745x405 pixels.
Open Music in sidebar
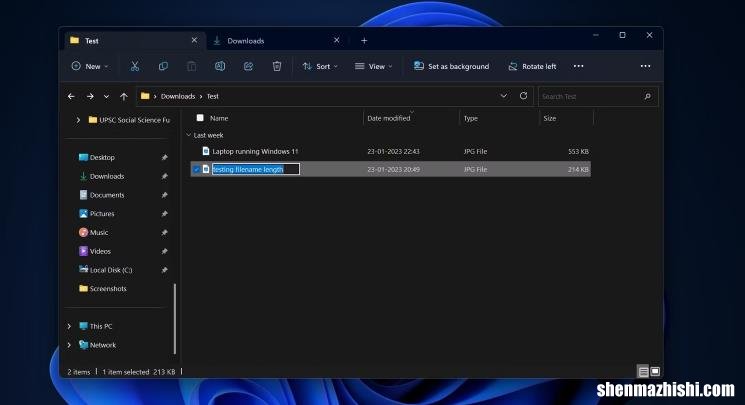tap(94, 232)
